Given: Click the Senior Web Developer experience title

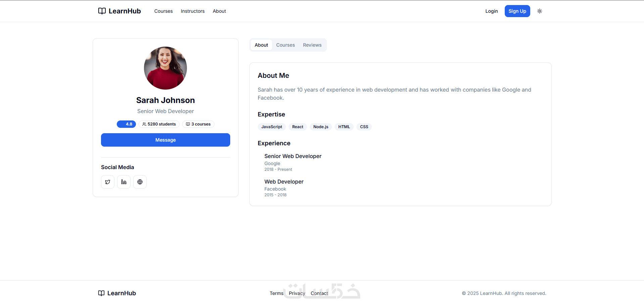Looking at the screenshot, I should pos(293,156).
